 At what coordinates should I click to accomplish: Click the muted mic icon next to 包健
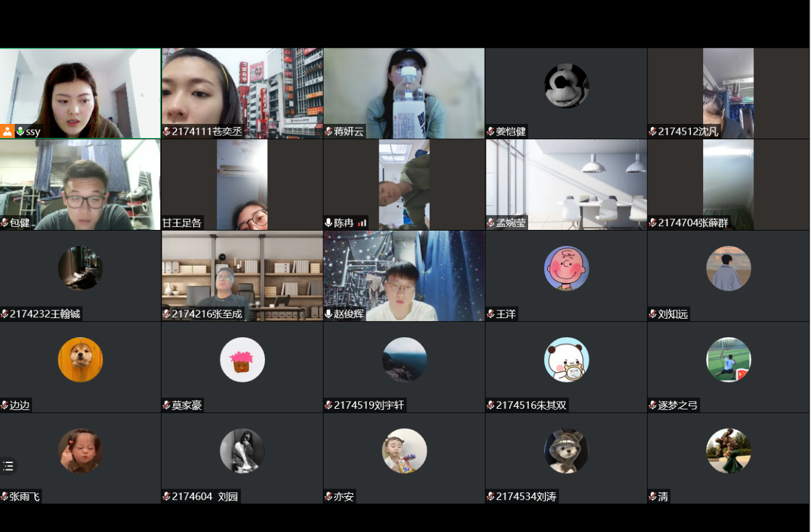(4, 223)
